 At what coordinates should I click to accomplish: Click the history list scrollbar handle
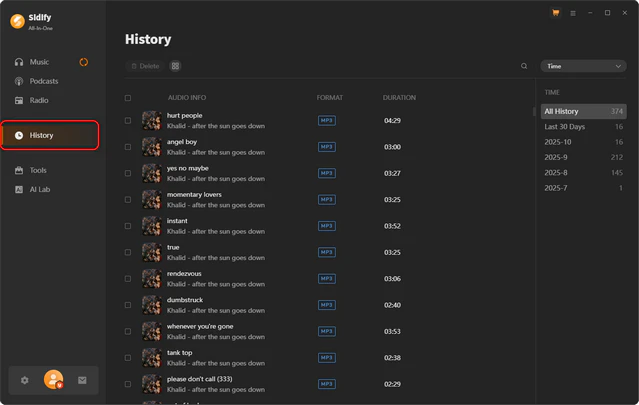coord(534,111)
